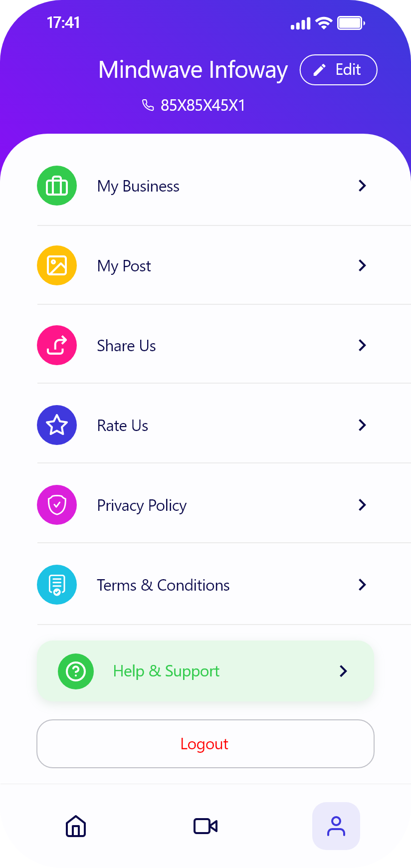Open the Share Us menu item
The height and width of the screenshot is (868, 411).
[127, 346]
